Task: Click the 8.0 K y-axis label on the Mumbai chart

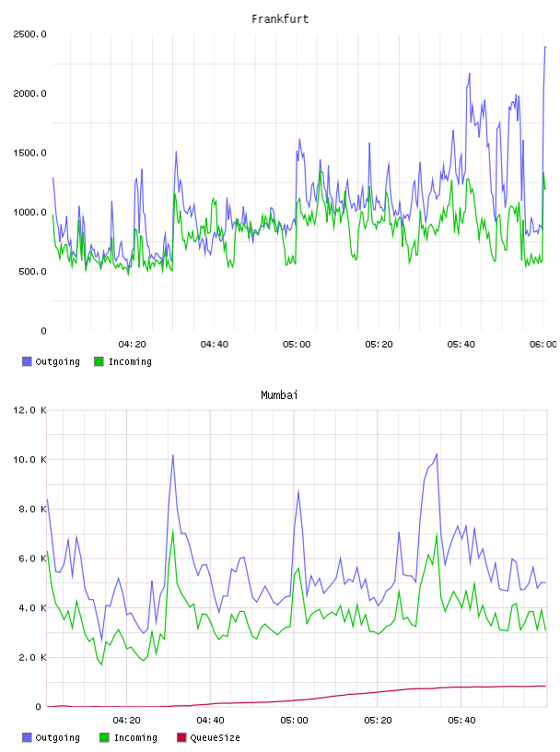Action: click(x=32, y=509)
